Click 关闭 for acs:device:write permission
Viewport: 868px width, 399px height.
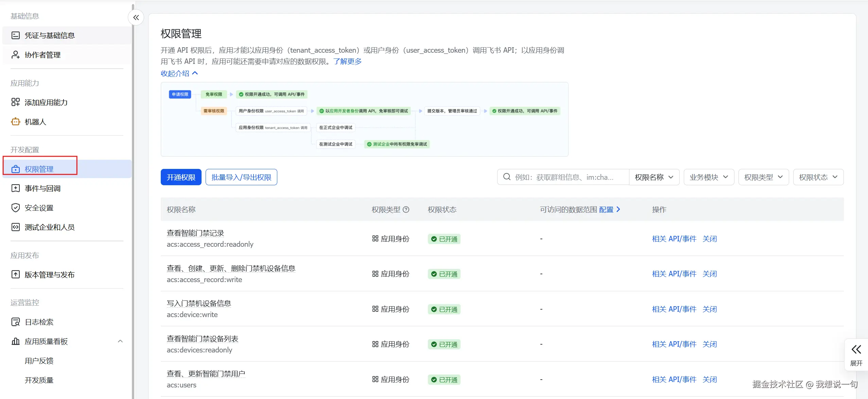point(710,309)
